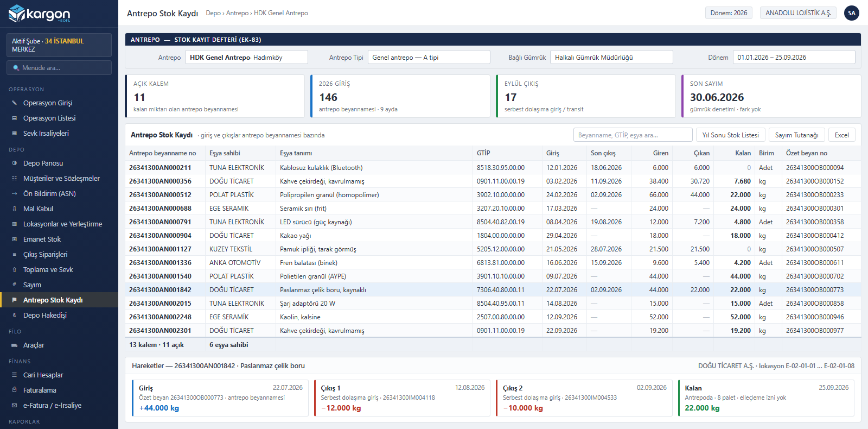868x429 pixels.
Task: Select the row 26341300AN000356
Action: click(493, 181)
